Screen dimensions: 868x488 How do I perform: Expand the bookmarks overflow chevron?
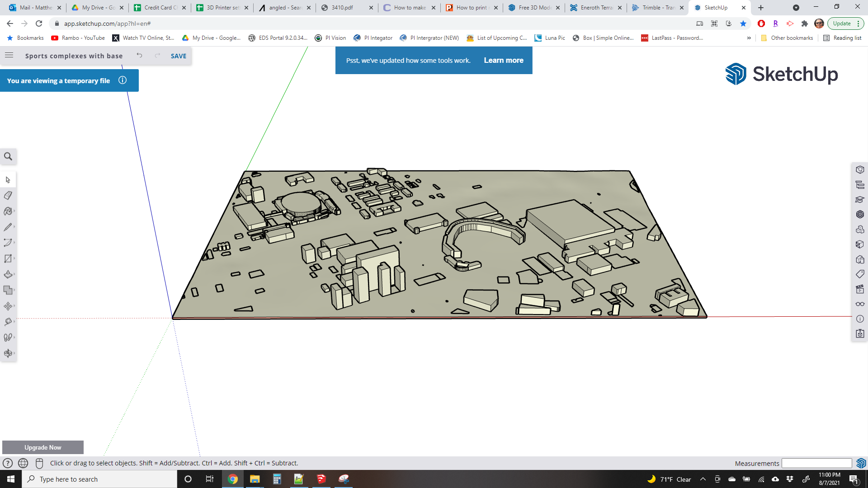click(x=750, y=38)
